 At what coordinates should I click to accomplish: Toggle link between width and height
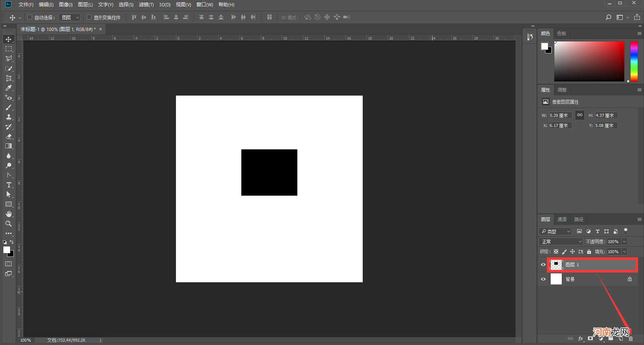point(579,115)
